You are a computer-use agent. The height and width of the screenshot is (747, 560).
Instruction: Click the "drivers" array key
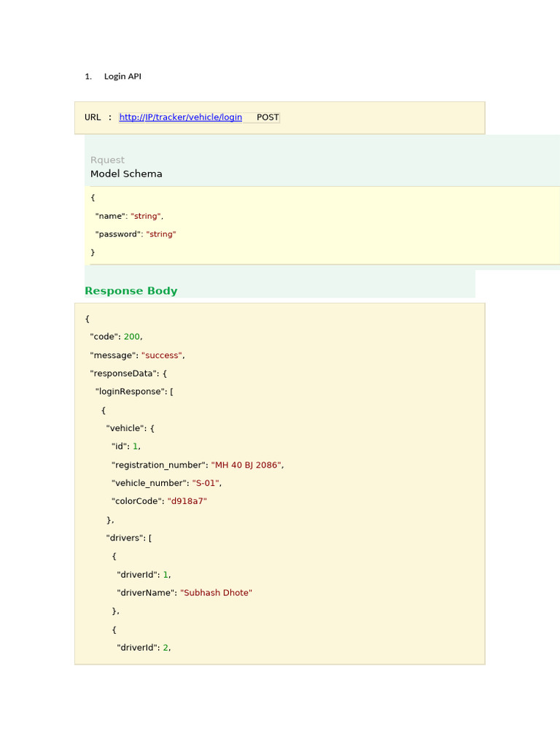click(125, 538)
